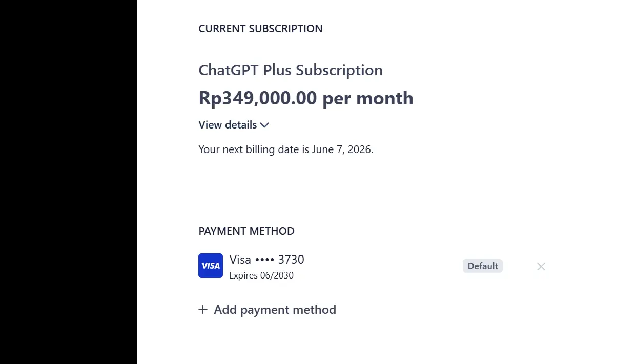Click the plus icon beside Add payment method

[x=203, y=310]
